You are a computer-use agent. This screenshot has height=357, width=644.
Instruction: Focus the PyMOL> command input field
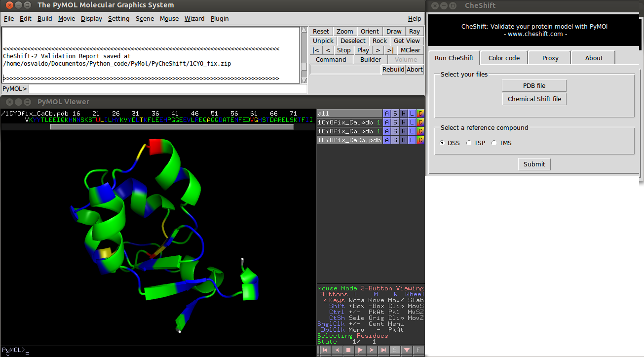167,89
